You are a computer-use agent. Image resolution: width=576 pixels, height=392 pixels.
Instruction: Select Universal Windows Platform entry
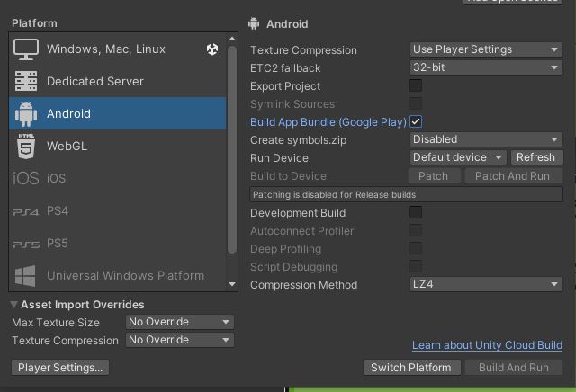[x=118, y=275]
